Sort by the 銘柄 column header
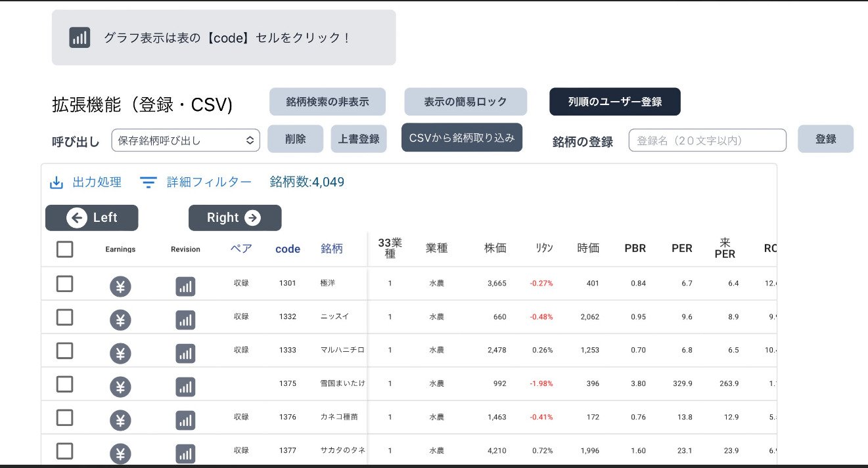This screenshot has width=868, height=468. [332, 249]
